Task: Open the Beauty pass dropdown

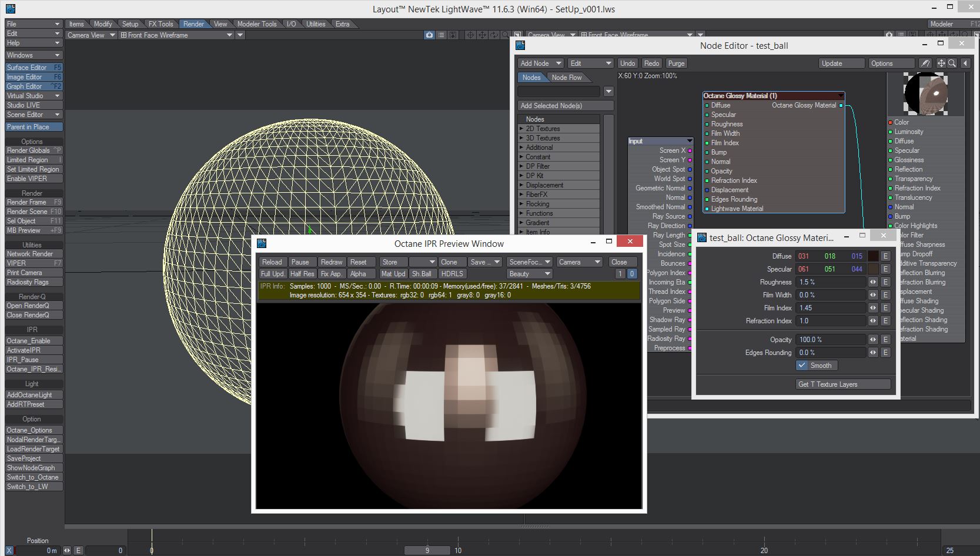Action: tap(530, 274)
